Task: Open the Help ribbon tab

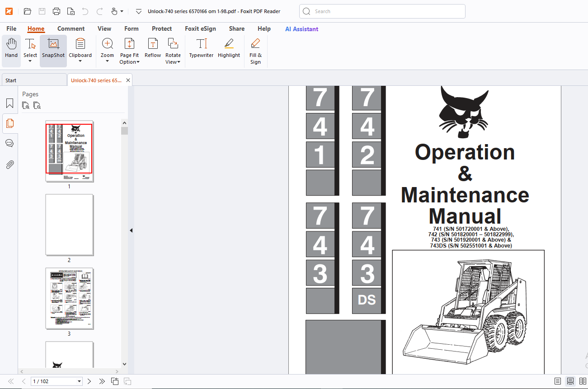Action: click(264, 29)
